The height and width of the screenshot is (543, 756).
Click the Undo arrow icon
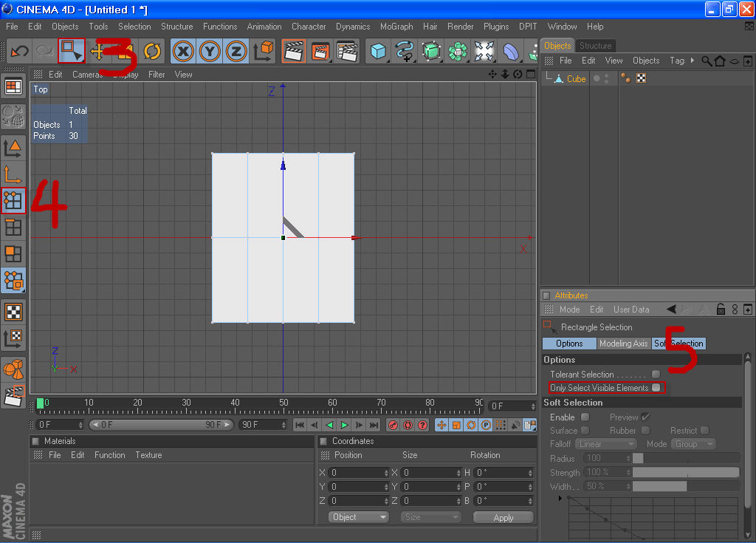point(20,51)
